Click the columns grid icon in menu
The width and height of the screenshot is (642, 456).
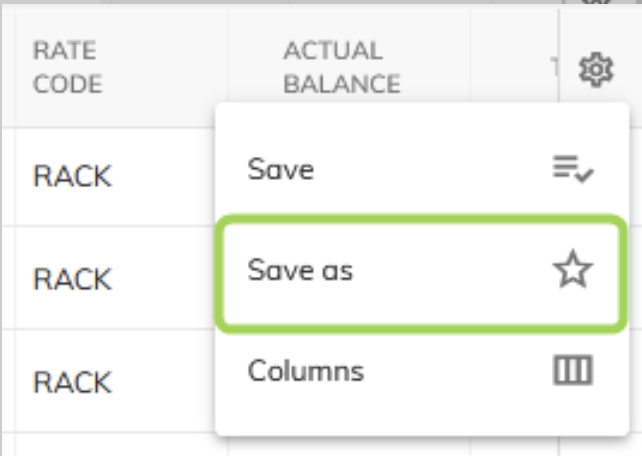573,372
